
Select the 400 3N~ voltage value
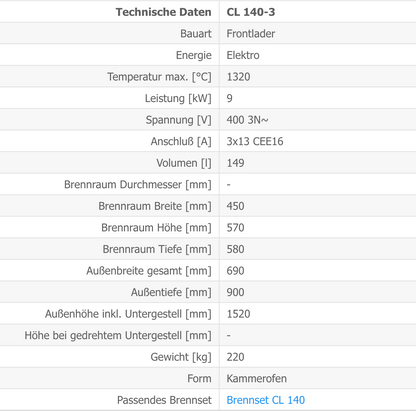pos(247,120)
